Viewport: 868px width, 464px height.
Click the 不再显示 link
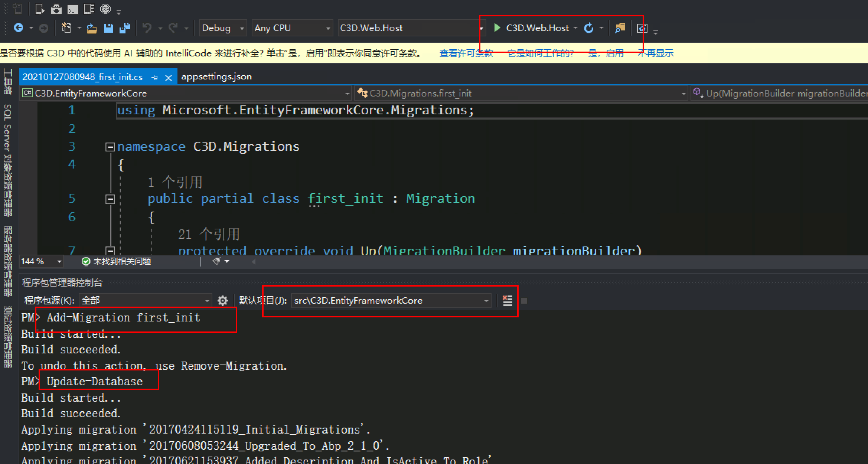[x=656, y=53]
